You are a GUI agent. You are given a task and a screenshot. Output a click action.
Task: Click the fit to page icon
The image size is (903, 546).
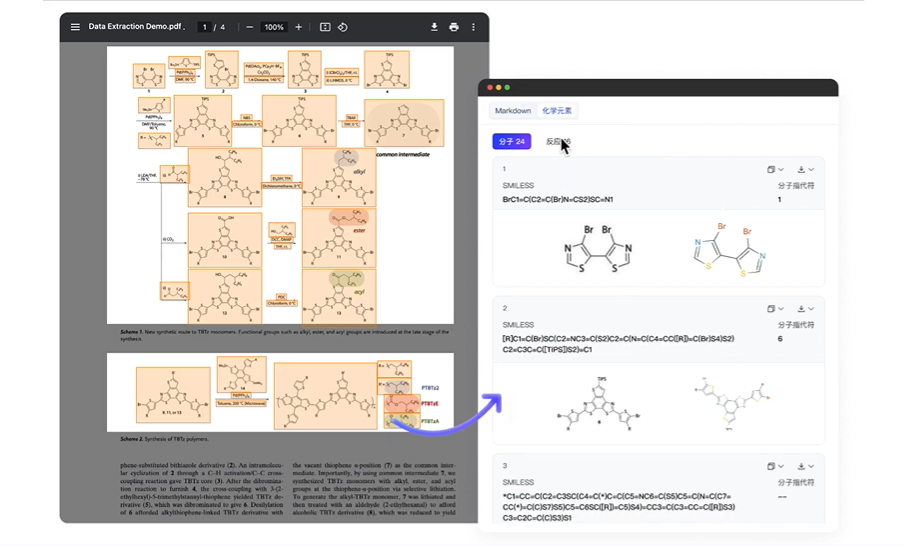pos(325,27)
